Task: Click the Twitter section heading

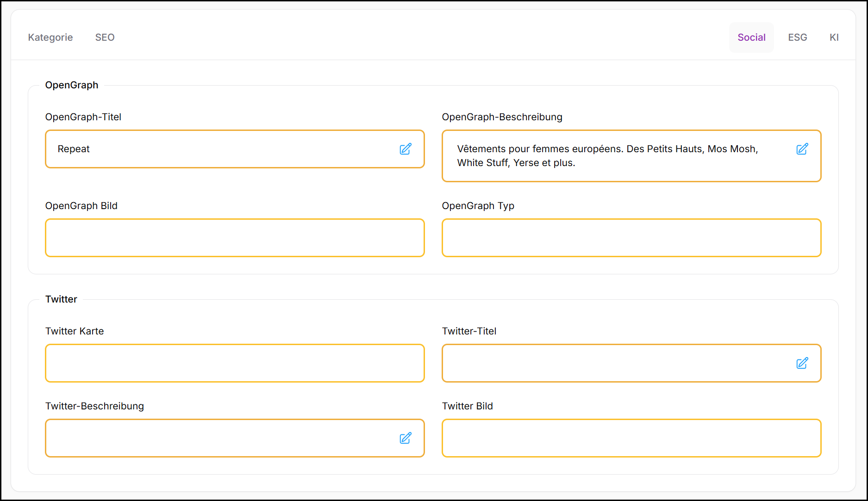Action: [61, 299]
